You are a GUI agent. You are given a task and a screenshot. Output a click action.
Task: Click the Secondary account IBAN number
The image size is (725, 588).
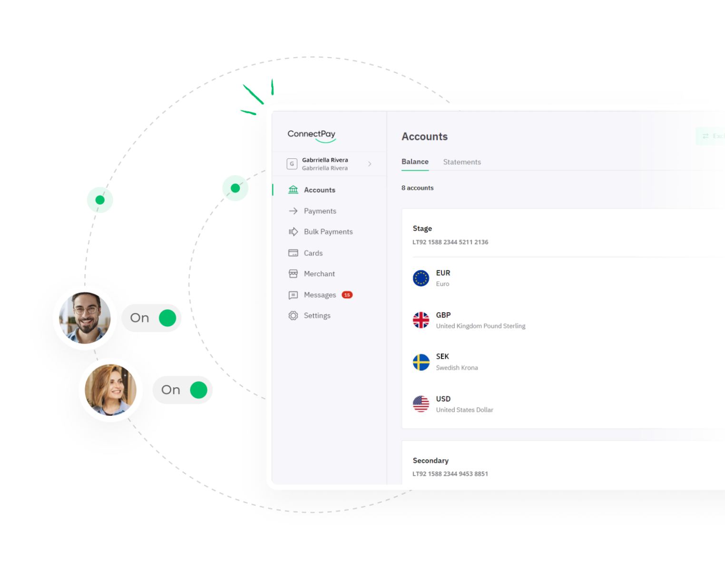coord(450,474)
